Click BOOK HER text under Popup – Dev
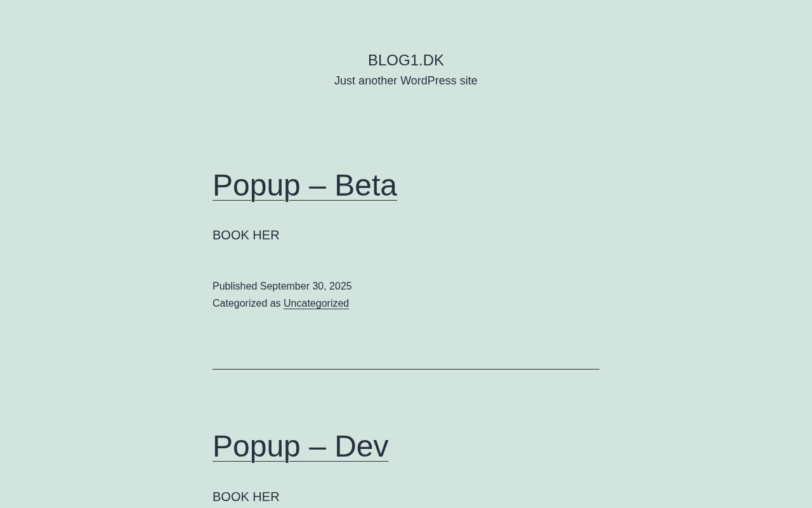812x508 pixels. click(x=246, y=497)
